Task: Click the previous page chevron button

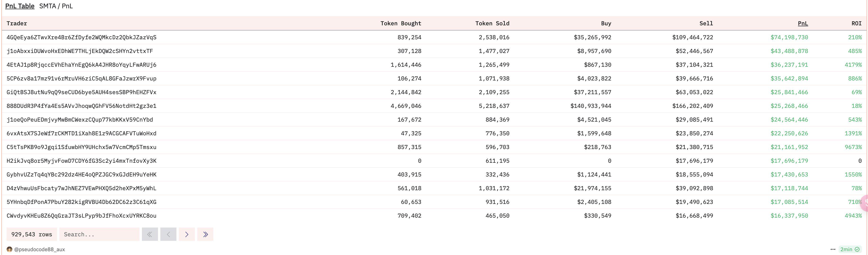Action: pos(168,234)
